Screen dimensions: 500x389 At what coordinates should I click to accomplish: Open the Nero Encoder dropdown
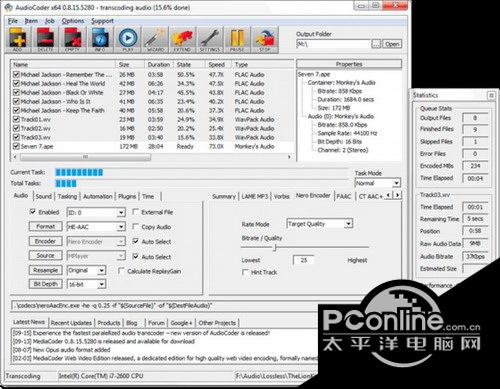121,242
